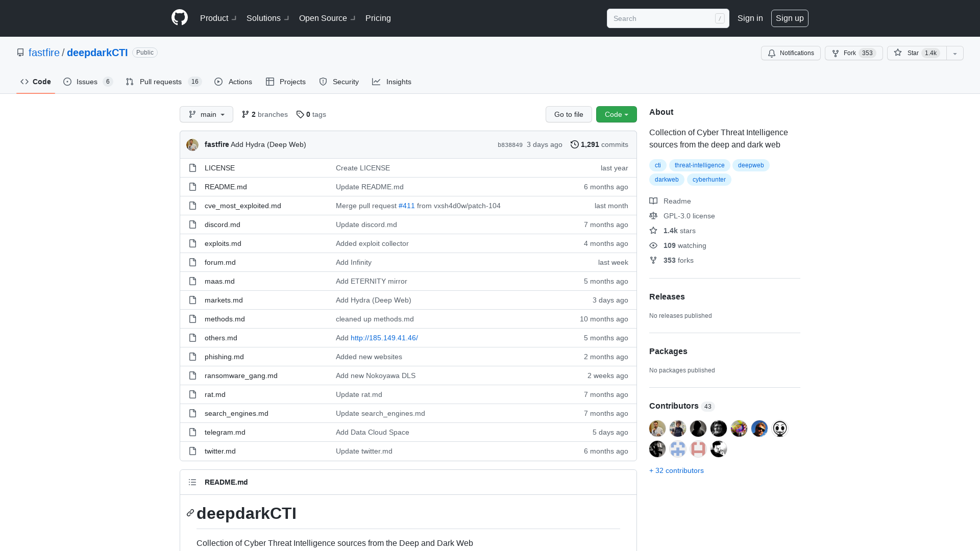980x551 pixels.
Task: Click the book icon beside Readme
Action: (653, 201)
